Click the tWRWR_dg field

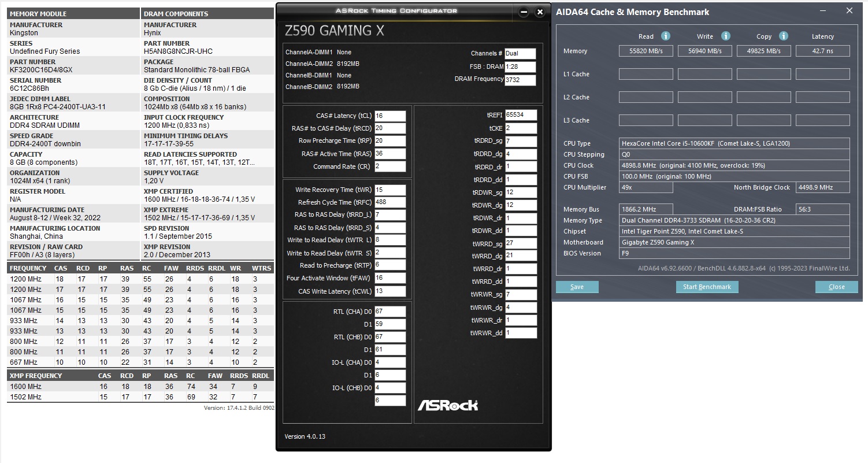click(x=521, y=308)
